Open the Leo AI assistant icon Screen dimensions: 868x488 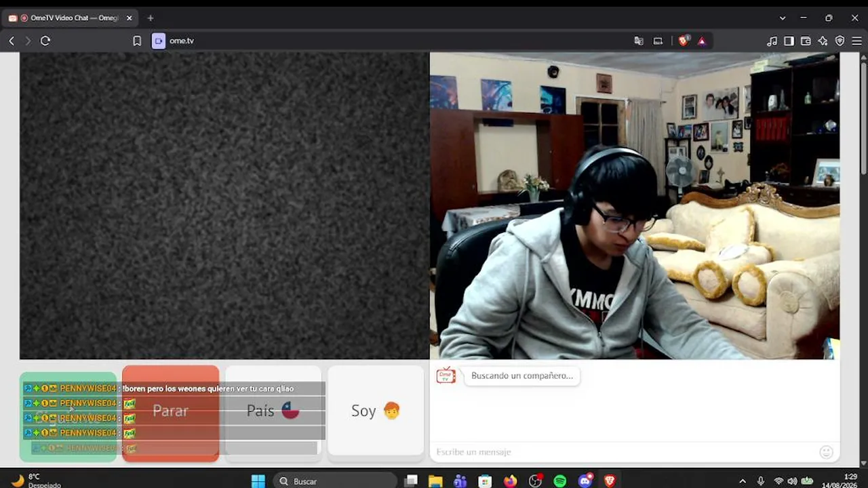click(823, 41)
